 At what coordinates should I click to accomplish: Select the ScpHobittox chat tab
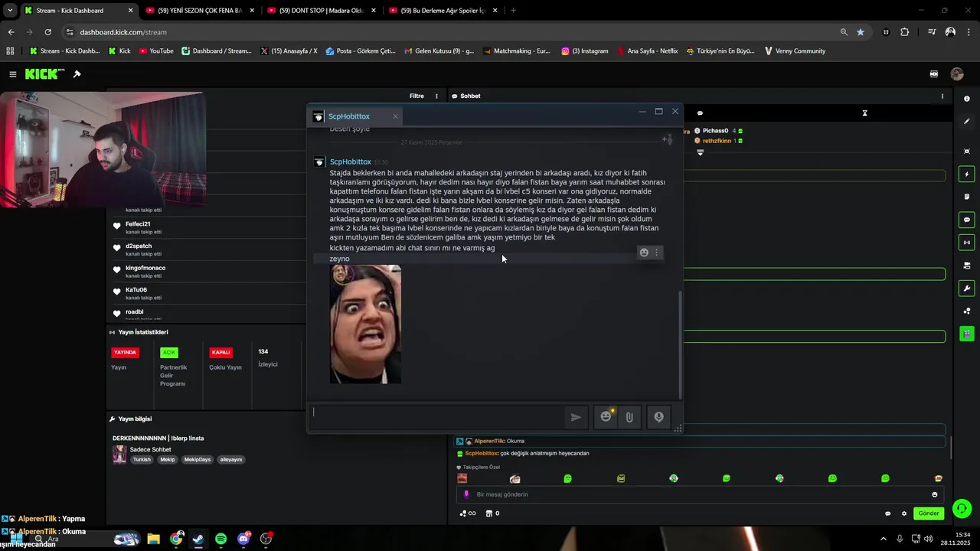[355, 116]
